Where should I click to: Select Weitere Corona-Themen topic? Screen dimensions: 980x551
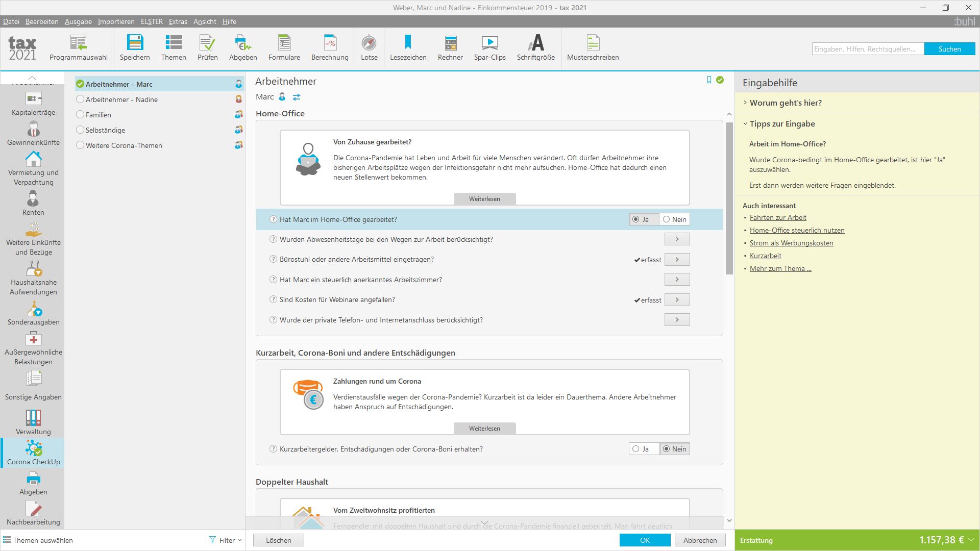(159, 145)
